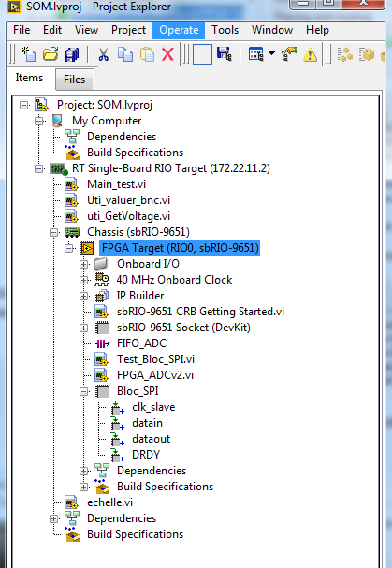This screenshot has width=392, height=568.
Task: Collapse the Project: SOM.lvproj root node
Action: [x=24, y=105]
